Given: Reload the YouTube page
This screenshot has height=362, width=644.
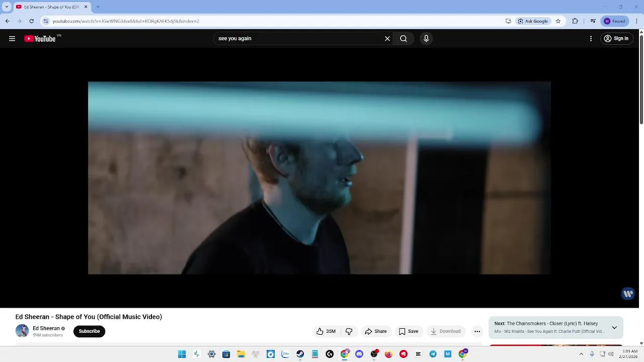Looking at the screenshot, I should 31,21.
